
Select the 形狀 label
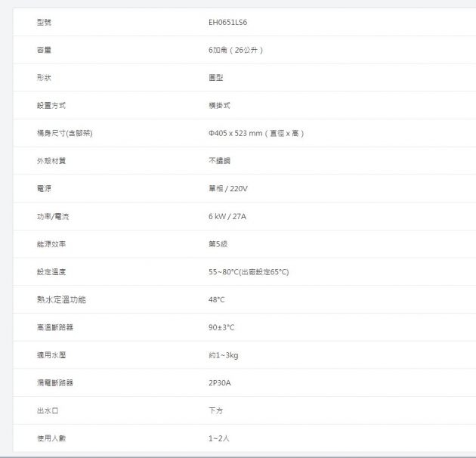click(44, 78)
